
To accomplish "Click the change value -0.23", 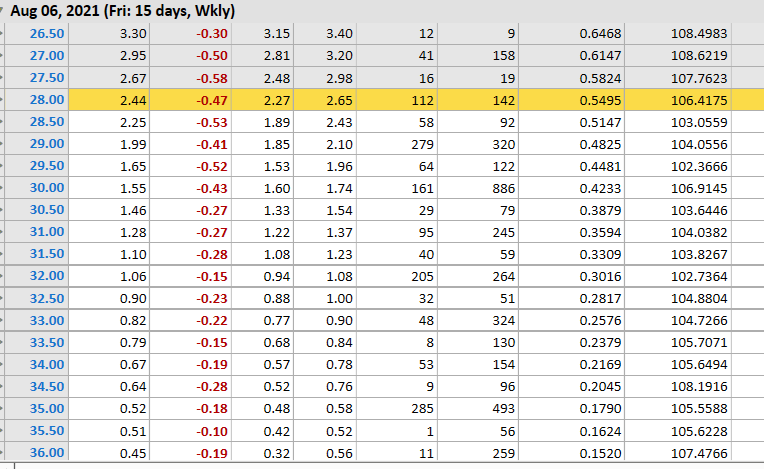I will coord(212,299).
